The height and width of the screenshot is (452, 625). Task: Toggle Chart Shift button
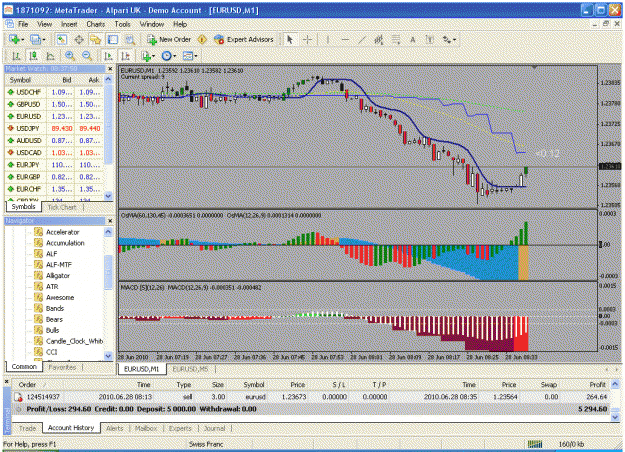[126, 56]
